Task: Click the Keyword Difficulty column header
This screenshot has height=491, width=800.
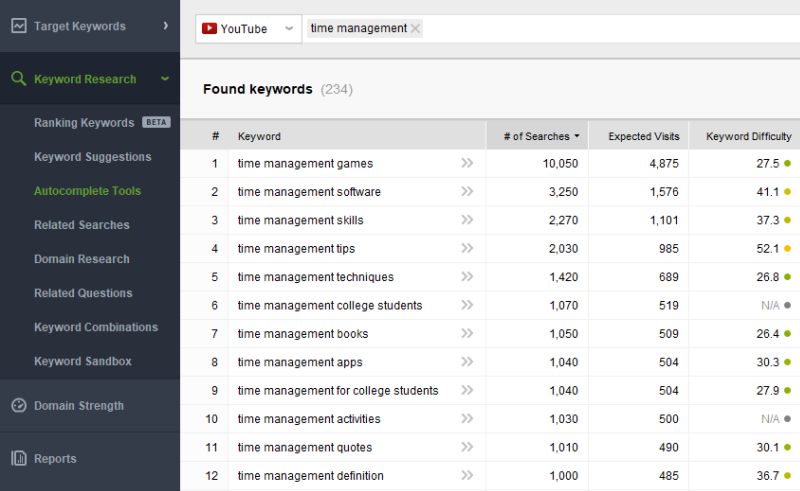Action: [748, 136]
